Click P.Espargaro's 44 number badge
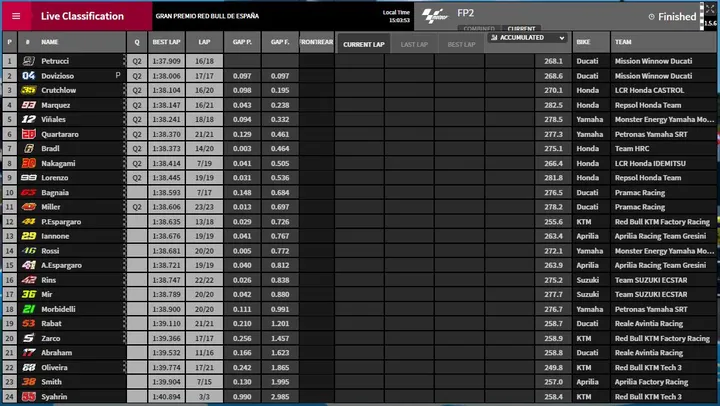720x406 pixels. coord(28,221)
